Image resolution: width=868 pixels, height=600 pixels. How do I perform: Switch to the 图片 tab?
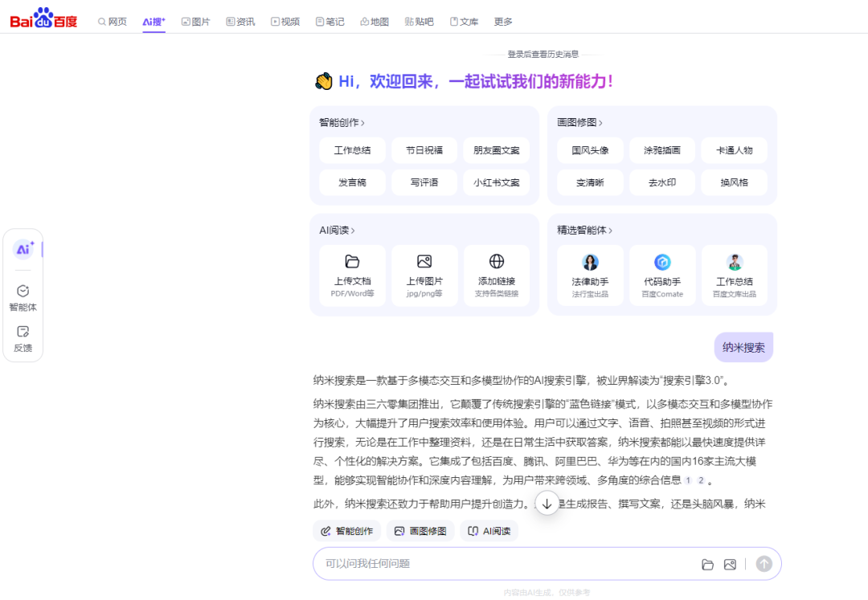pos(195,22)
